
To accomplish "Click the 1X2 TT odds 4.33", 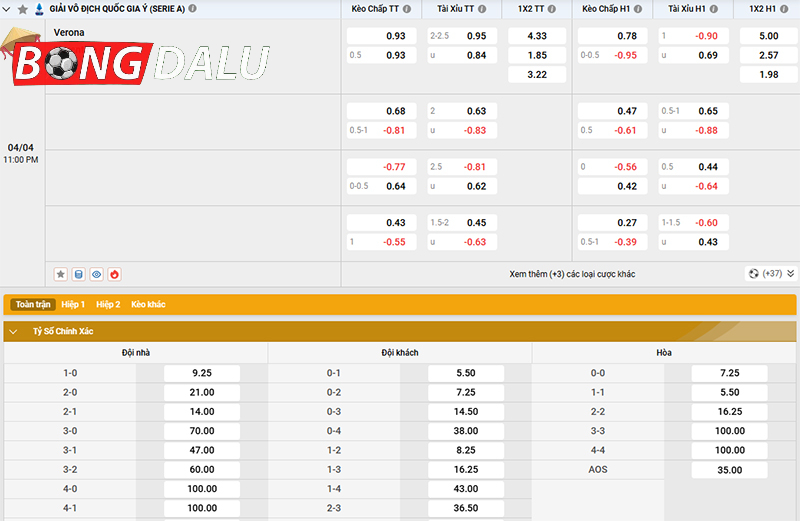I will [536, 36].
